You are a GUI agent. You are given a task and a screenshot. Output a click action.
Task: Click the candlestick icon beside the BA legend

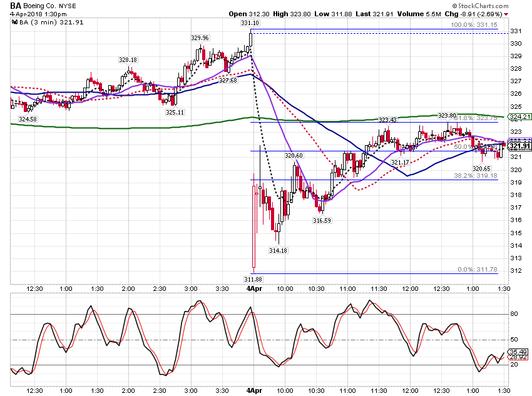click(14, 23)
